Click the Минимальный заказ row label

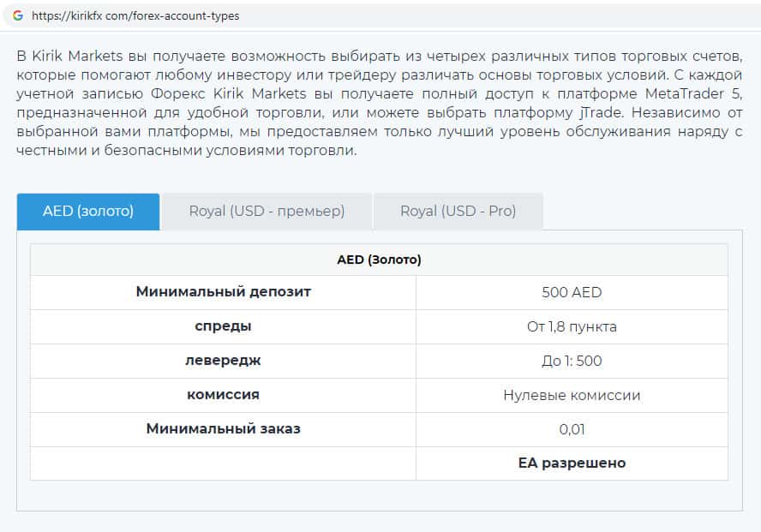223,428
